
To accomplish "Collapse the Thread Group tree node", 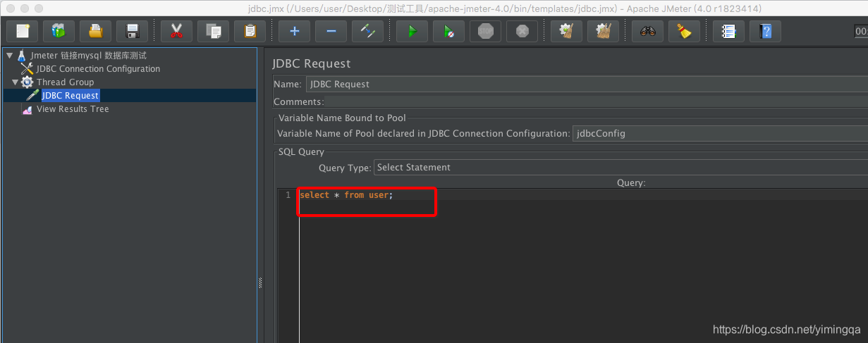I will 15,82.
